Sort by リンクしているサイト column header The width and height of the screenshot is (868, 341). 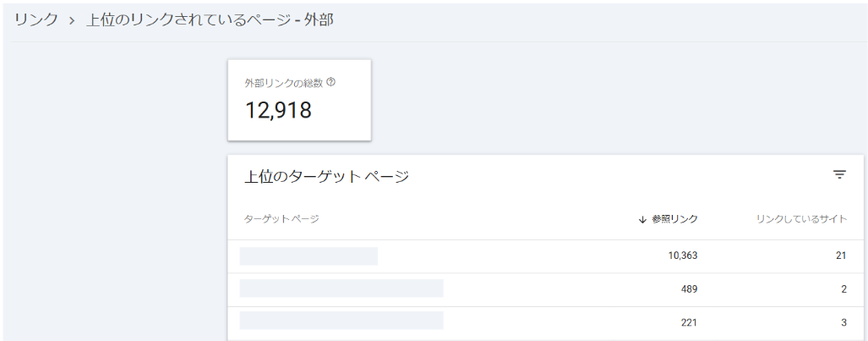(801, 219)
